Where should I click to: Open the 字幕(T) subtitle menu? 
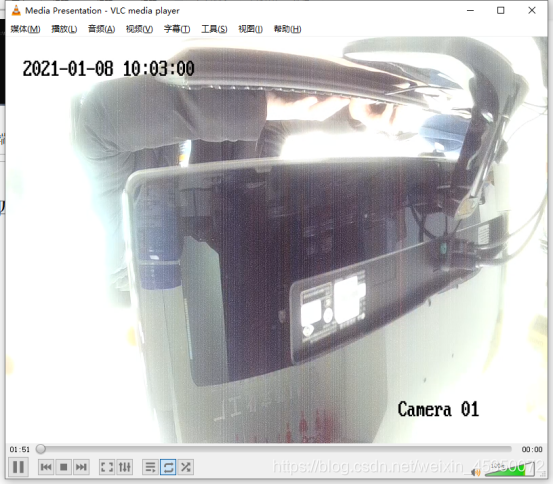(177, 29)
